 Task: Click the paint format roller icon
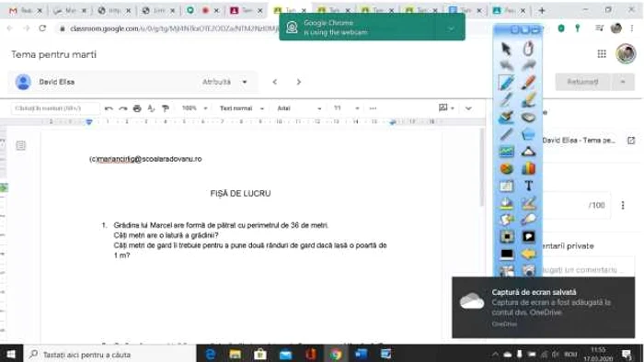tap(165, 108)
